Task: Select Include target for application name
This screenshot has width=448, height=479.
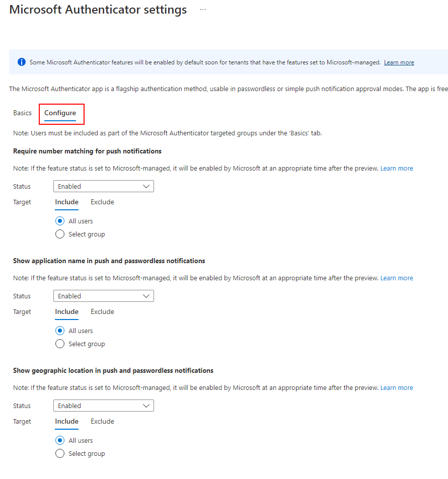Action: point(67,311)
